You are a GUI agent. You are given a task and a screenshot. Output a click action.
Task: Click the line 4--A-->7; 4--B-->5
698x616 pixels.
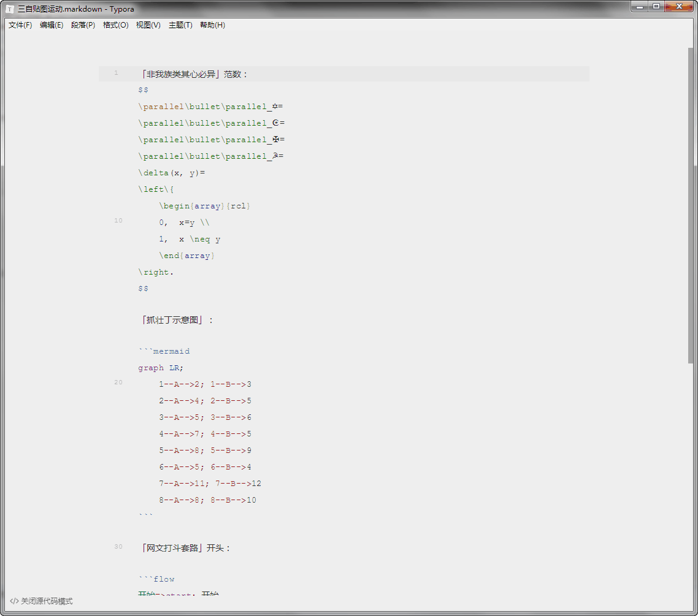[x=205, y=433]
